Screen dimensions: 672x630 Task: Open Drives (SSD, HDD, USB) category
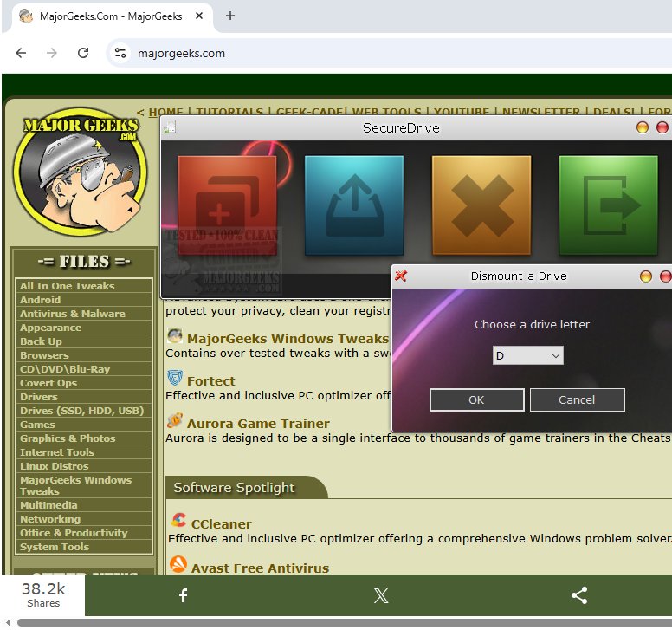[82, 411]
